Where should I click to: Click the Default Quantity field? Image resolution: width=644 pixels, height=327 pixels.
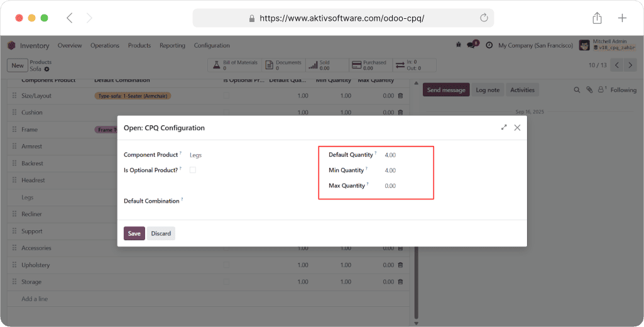tap(405, 155)
